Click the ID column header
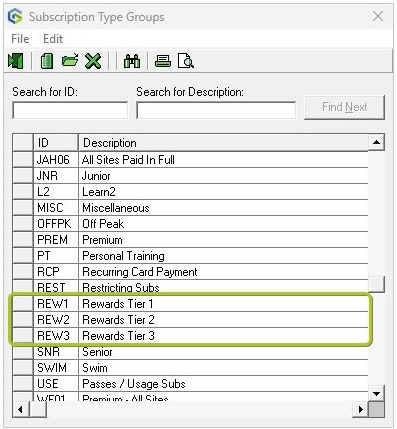This screenshot has width=397, height=429. (x=56, y=143)
